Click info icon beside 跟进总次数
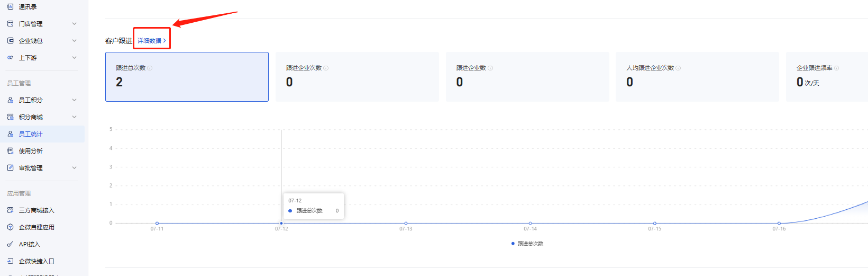This screenshot has width=868, height=276. 150,68
